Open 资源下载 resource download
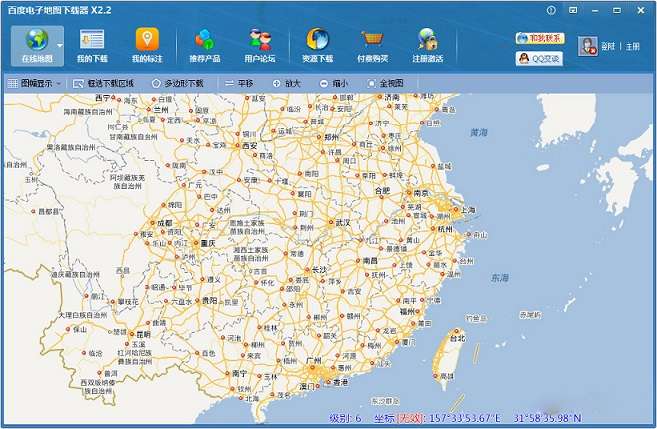The height and width of the screenshot is (429, 657). [x=318, y=45]
